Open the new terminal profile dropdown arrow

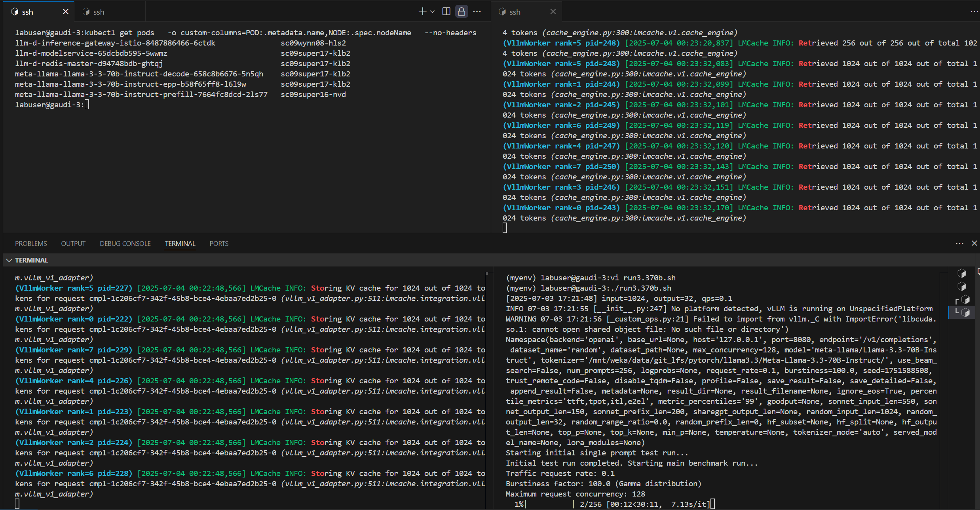[x=433, y=11]
